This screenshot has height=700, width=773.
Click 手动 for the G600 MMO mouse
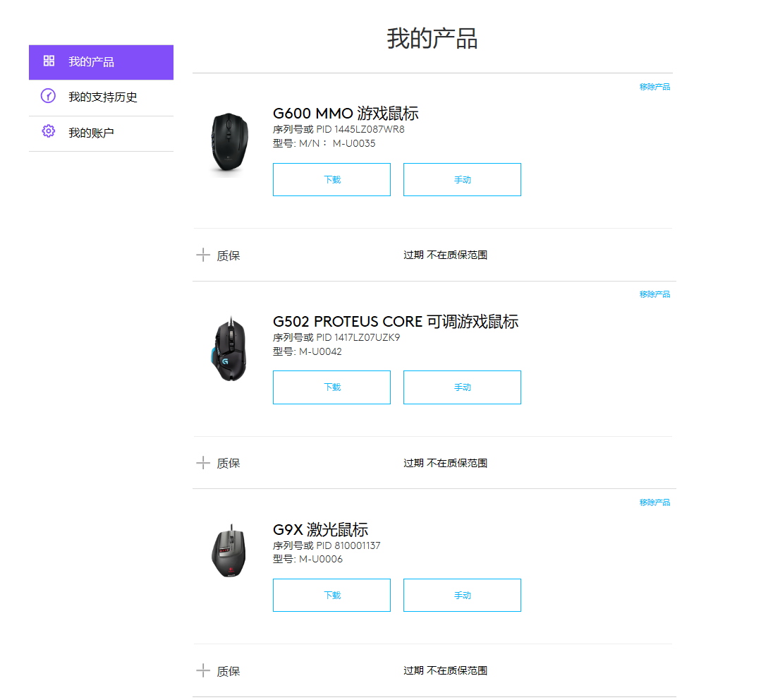click(462, 179)
